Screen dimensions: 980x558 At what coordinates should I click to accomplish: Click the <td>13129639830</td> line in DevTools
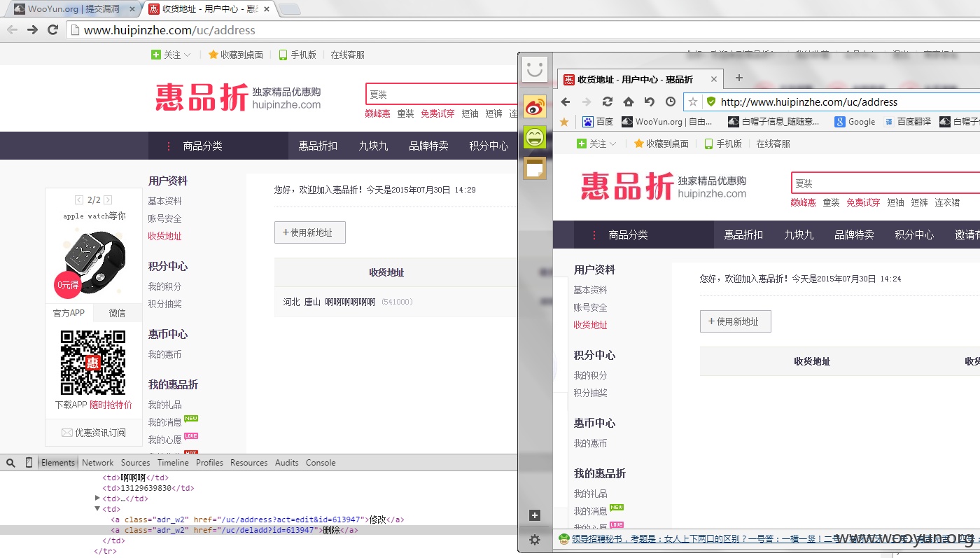pos(148,488)
